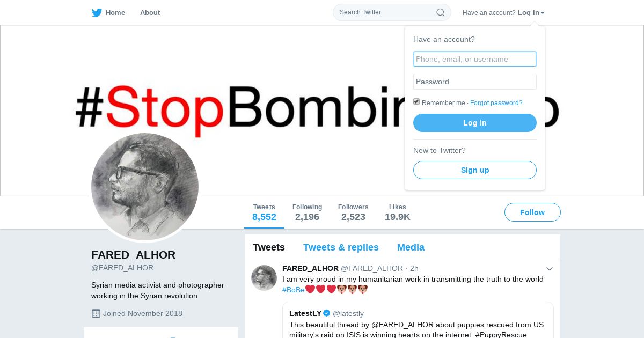This screenshot has width=644, height=338.
Task: Open the Forgot password link
Action: pyautogui.click(x=496, y=103)
